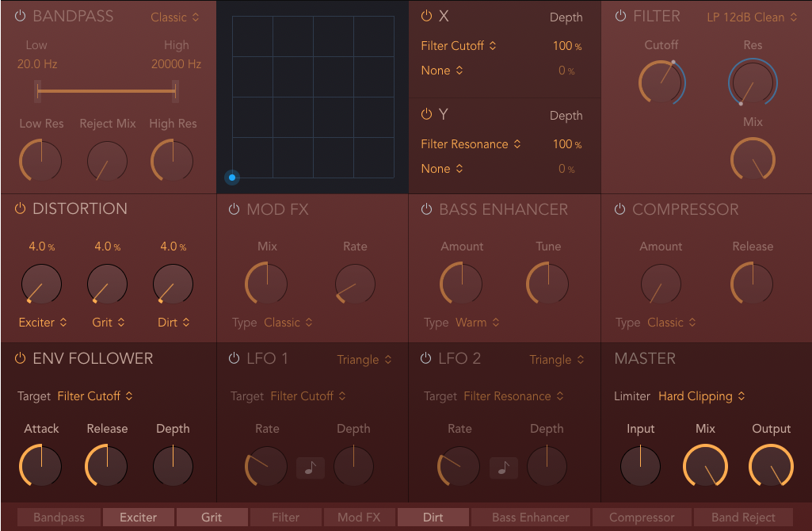Viewport: 812px width, 531px height.
Task: Open the Y Filter Resonance target dropdown
Action: coord(471,144)
